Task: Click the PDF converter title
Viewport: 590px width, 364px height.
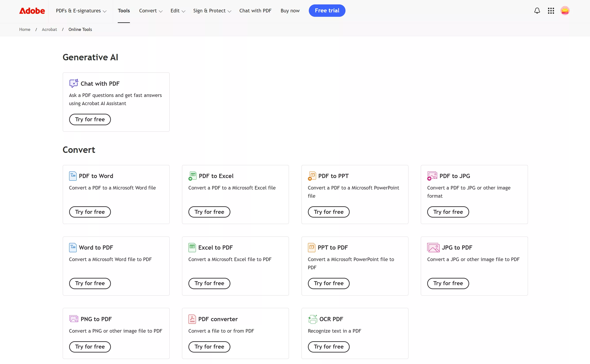Action: [x=218, y=319]
